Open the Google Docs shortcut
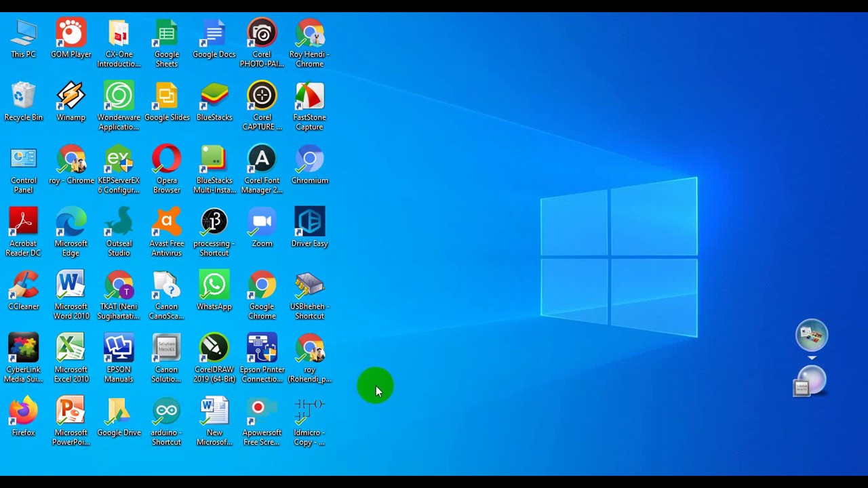The image size is (868, 488). [214, 39]
